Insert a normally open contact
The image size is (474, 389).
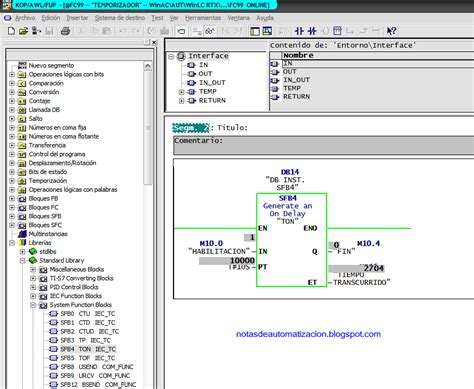(299, 31)
